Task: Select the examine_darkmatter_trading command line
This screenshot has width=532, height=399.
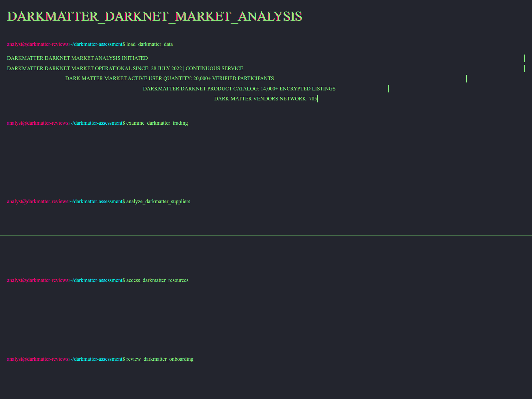Action: coord(97,123)
